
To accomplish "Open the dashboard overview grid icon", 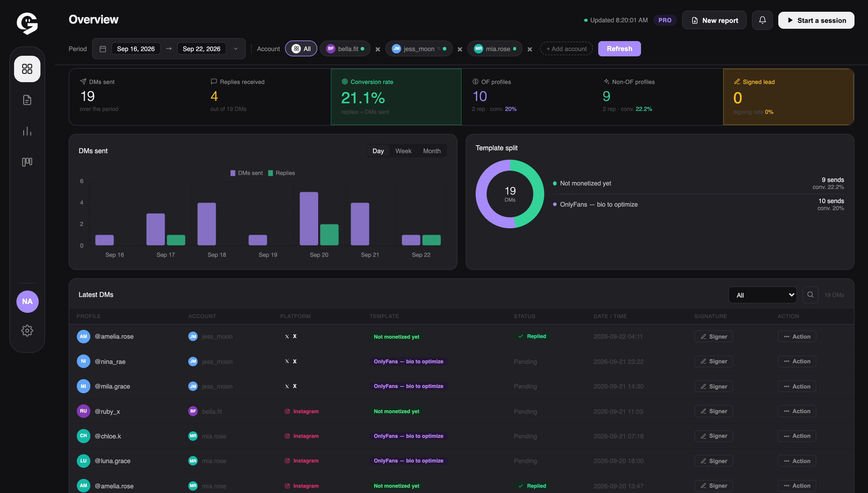I will coord(27,69).
